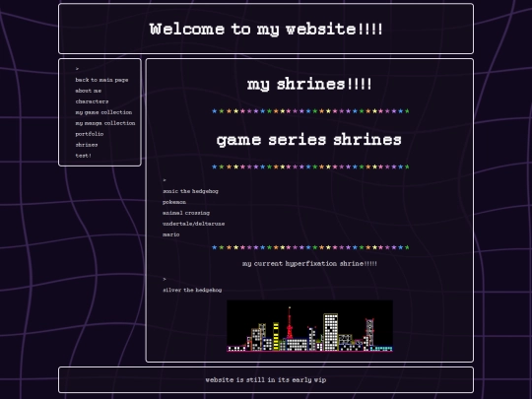The image size is (532, 399).
Task: Click 'my current hyperfixation shrine!!!!!' text
Action: (x=309, y=264)
